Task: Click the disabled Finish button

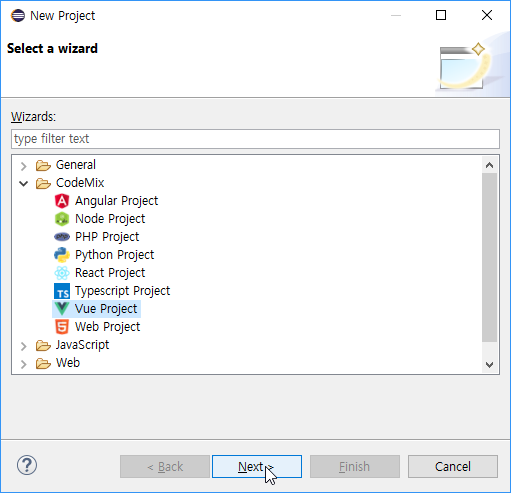Action: pyautogui.click(x=355, y=466)
